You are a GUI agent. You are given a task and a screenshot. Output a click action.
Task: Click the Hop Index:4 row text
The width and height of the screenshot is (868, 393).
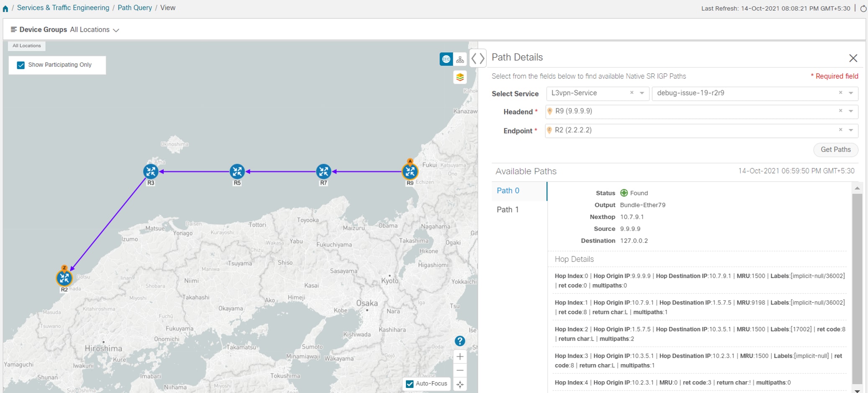673,383
